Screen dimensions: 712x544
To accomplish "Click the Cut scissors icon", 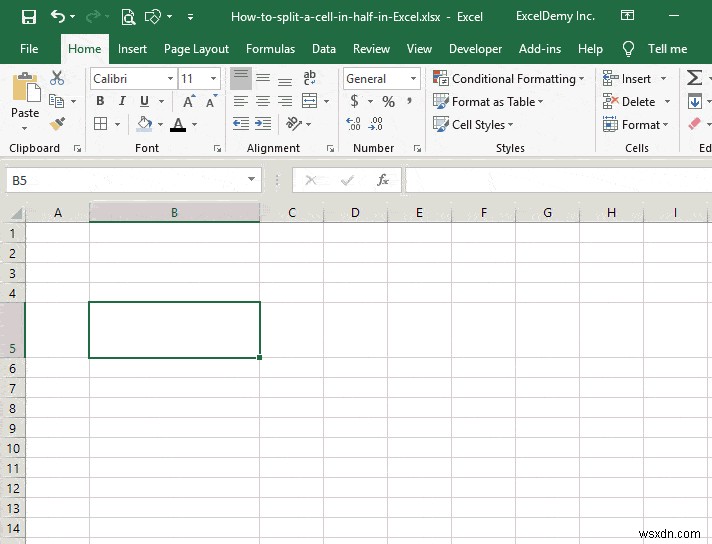I will click(x=57, y=78).
